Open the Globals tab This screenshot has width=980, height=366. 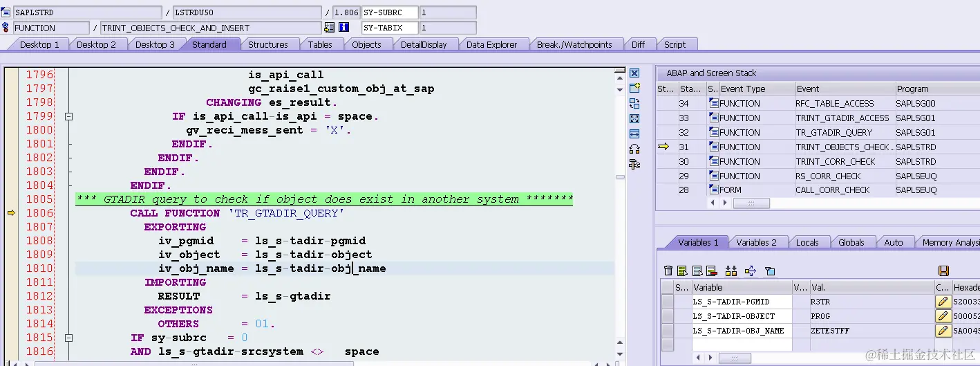tap(851, 242)
